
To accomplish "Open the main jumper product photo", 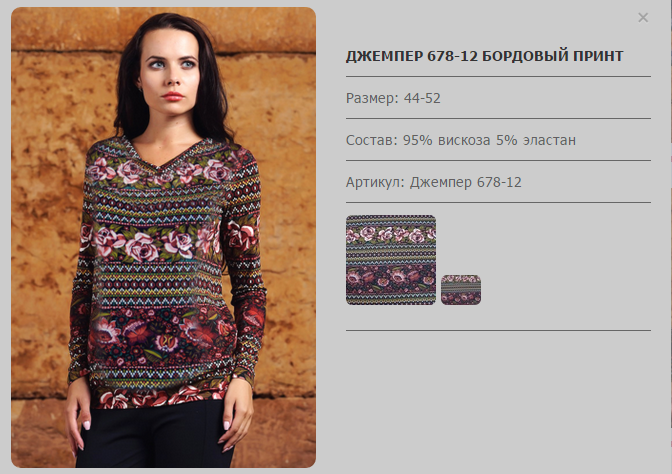I will point(163,237).
